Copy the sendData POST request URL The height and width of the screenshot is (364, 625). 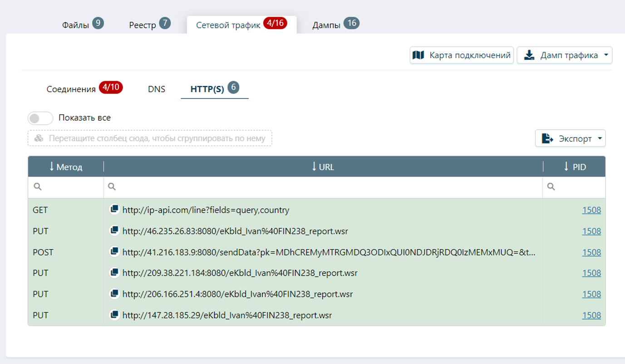[x=114, y=251]
